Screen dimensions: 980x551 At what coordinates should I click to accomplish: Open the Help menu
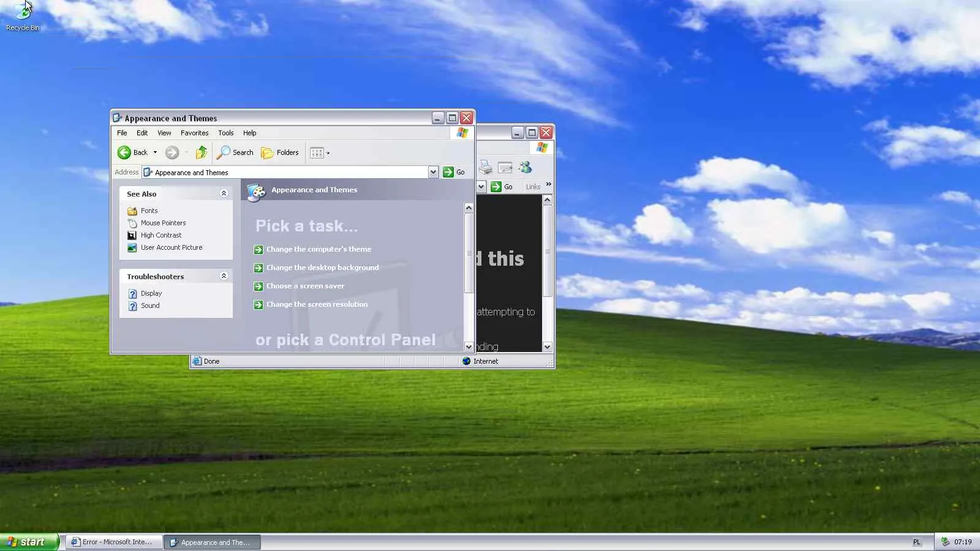click(x=249, y=133)
